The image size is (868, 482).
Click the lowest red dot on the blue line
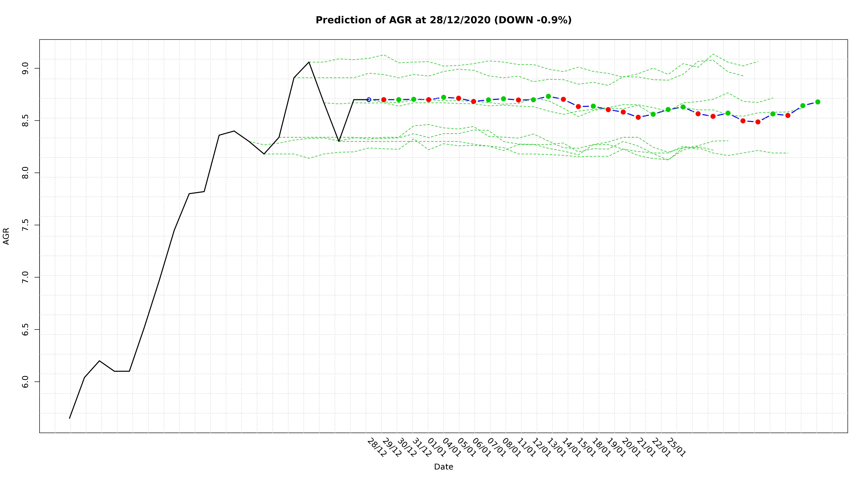pos(758,122)
